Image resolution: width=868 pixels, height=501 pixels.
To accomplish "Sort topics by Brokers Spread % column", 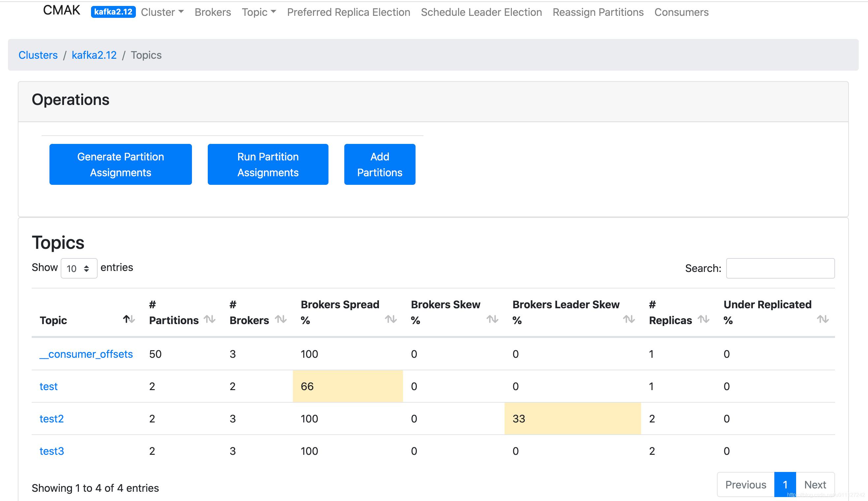I will [x=390, y=319].
